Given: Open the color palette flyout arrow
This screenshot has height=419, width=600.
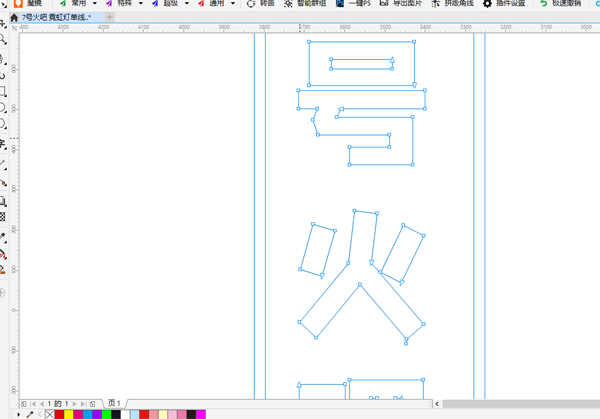Looking at the screenshot, I should point(18,414).
